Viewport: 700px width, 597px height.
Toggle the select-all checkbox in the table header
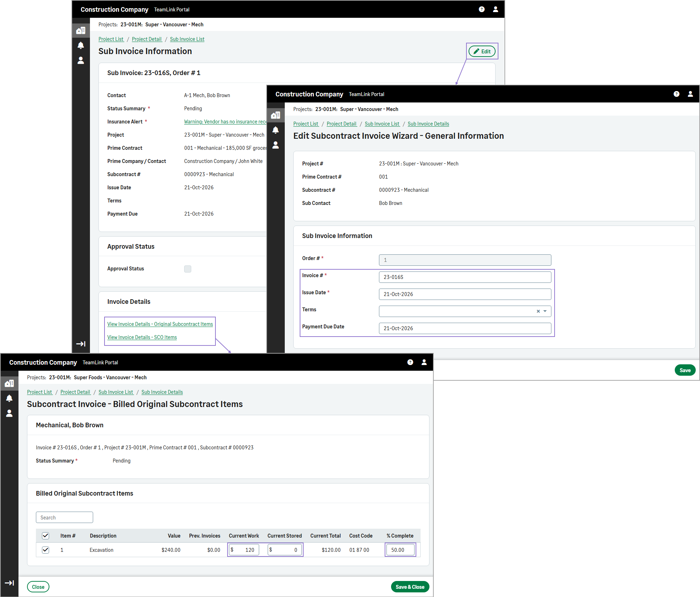click(46, 536)
